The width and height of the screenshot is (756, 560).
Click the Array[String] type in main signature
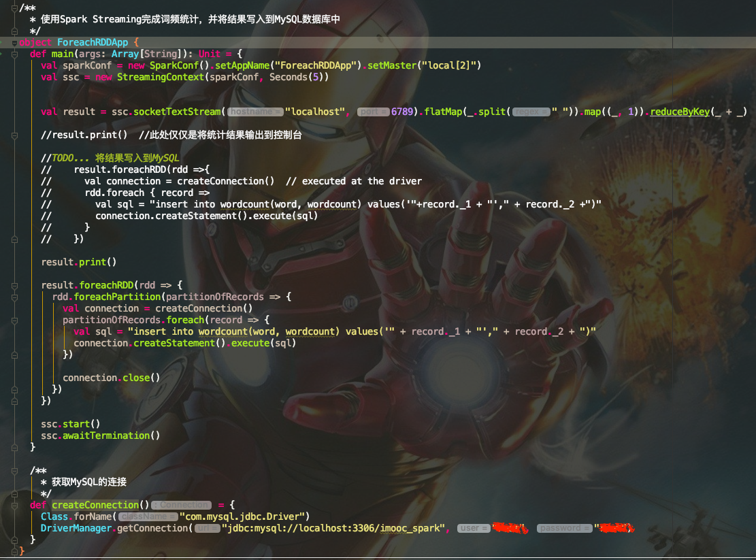tap(146, 54)
